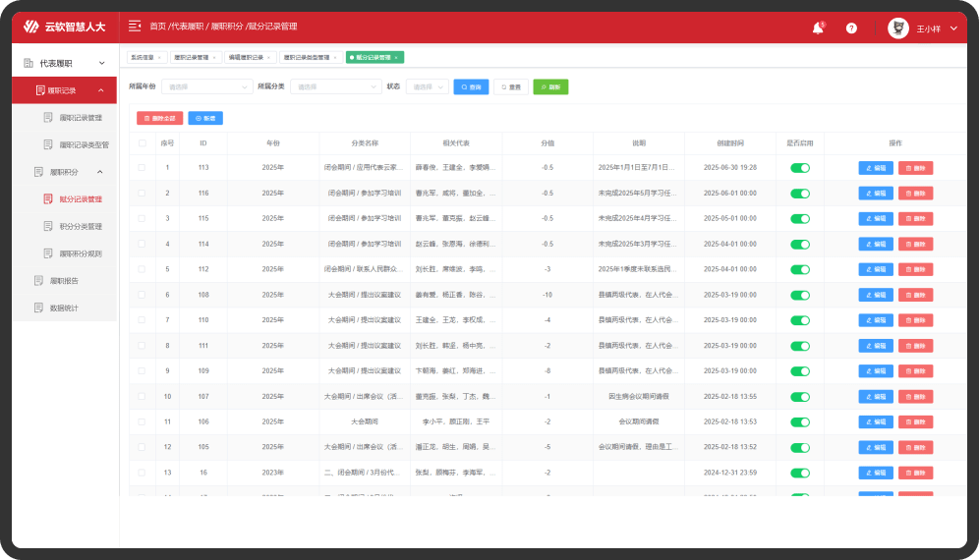The image size is (979, 560).
Task: Open 积分分类管理 in the sidebar
Action: (81, 226)
